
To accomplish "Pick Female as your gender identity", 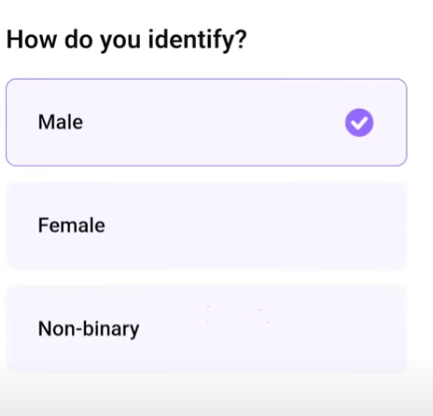I will (x=206, y=226).
